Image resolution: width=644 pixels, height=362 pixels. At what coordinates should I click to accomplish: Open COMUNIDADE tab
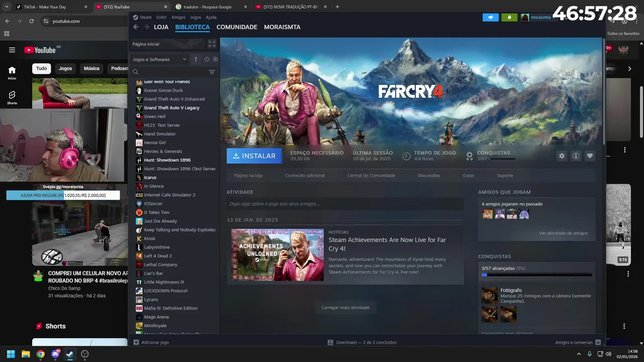[x=237, y=27]
